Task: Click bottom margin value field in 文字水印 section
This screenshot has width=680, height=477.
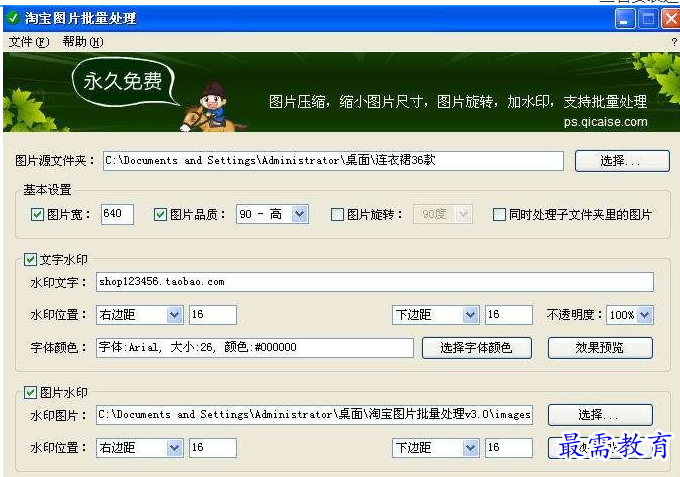Action: 509,315
